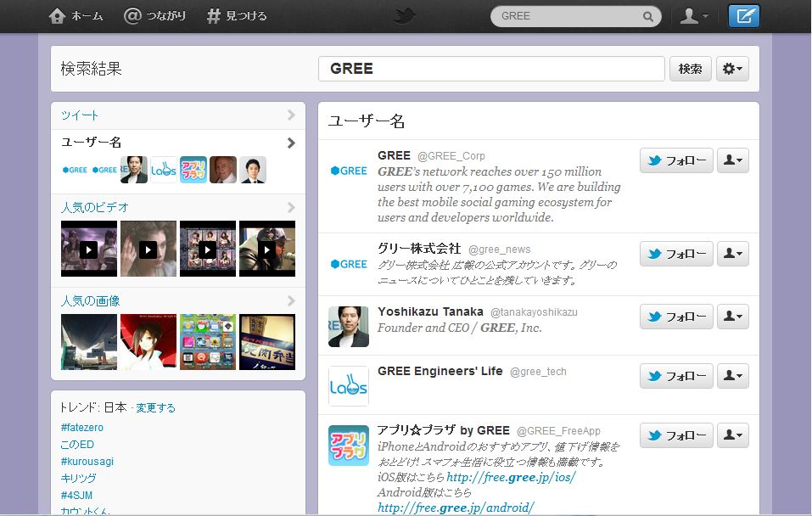The height and width of the screenshot is (516, 812).
Task: Select the ユーザー名 tab in sidebar
Action: pyautogui.click(x=91, y=142)
